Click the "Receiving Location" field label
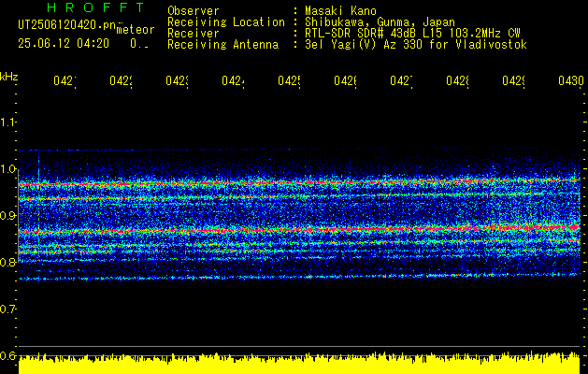This screenshot has width=588, height=374. 226,22
